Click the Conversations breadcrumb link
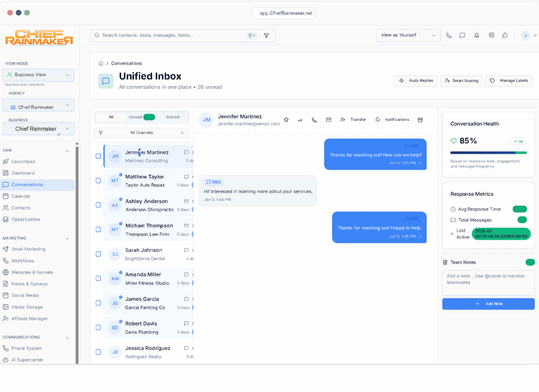 pos(126,63)
